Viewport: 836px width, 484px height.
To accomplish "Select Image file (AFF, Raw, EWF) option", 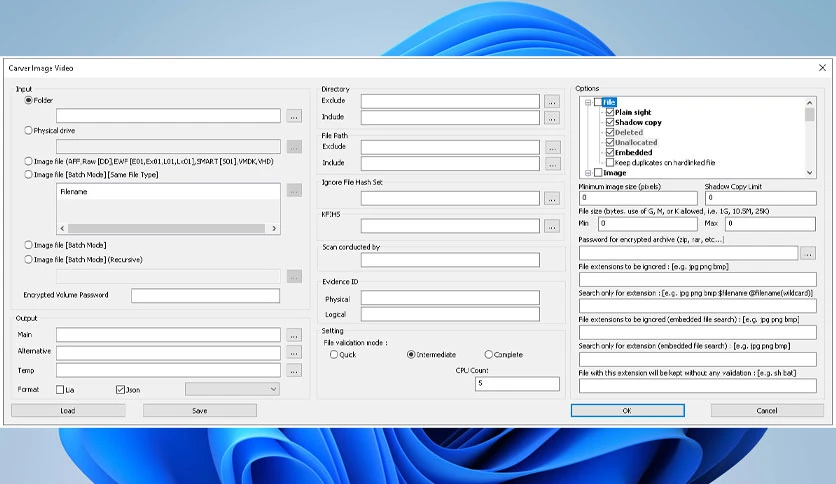I will click(28, 161).
